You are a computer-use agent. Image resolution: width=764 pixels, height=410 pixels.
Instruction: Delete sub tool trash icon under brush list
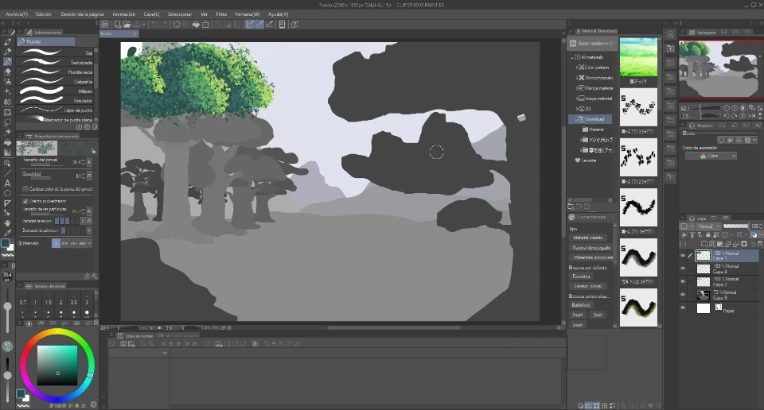tap(95, 127)
